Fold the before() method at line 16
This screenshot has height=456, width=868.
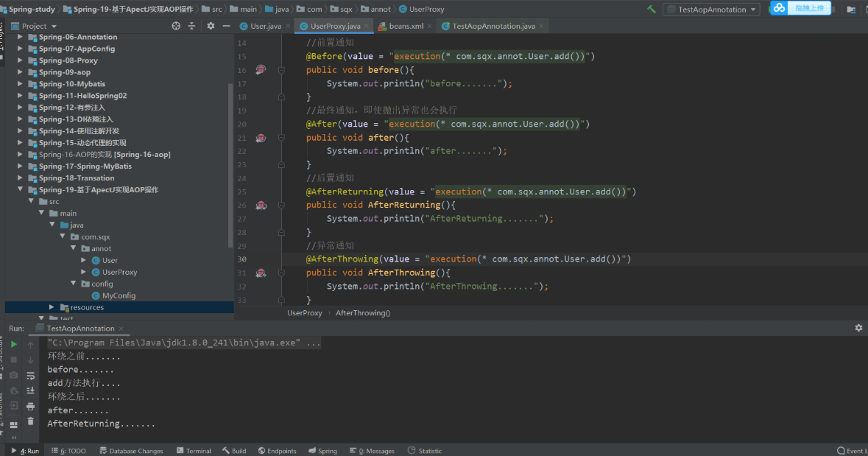tap(281, 71)
